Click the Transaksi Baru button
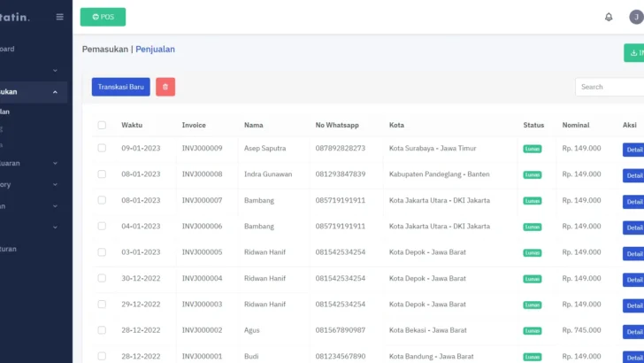This screenshot has height=363, width=644. tap(120, 87)
